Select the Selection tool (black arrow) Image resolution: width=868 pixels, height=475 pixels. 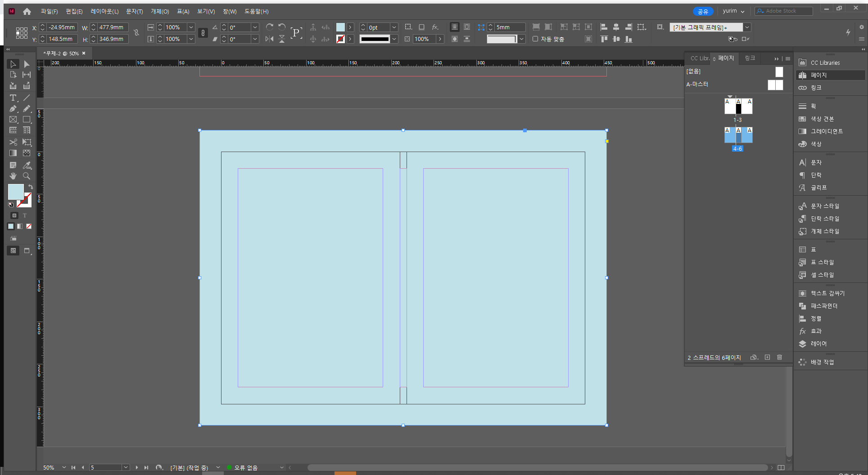point(13,64)
